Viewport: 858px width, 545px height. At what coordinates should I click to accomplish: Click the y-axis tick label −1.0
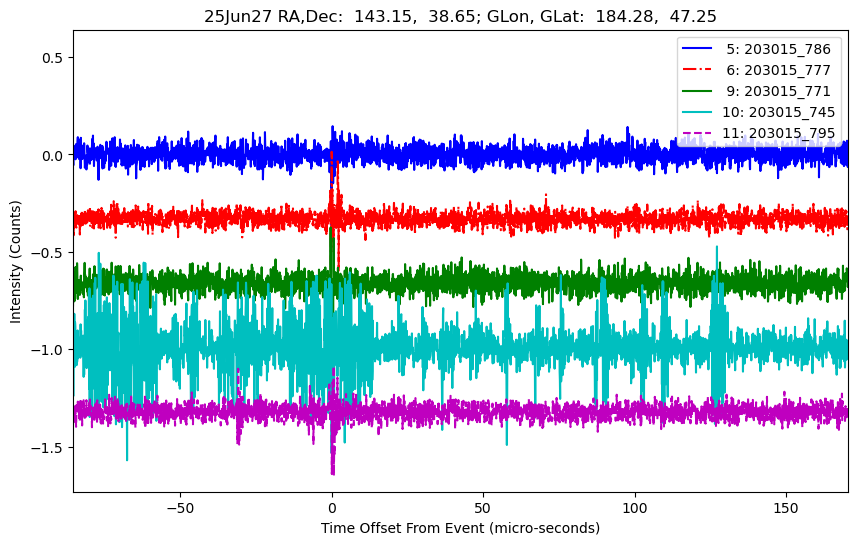(47, 350)
